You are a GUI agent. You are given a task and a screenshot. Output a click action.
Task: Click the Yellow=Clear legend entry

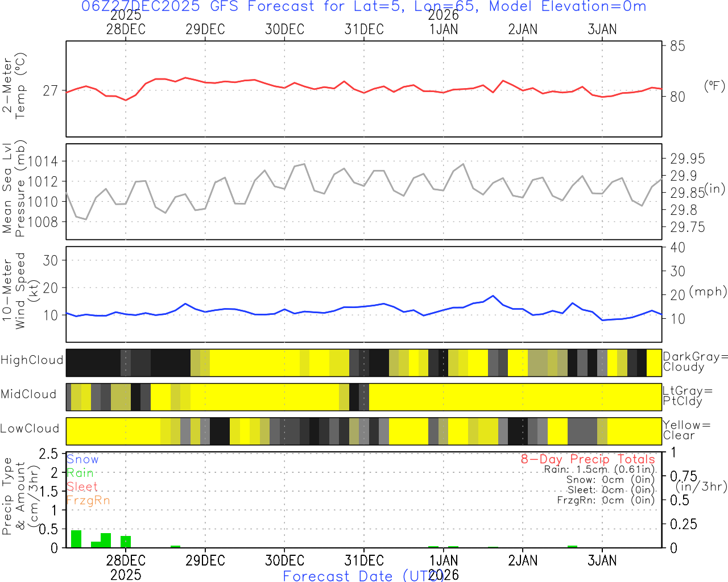coord(685,430)
